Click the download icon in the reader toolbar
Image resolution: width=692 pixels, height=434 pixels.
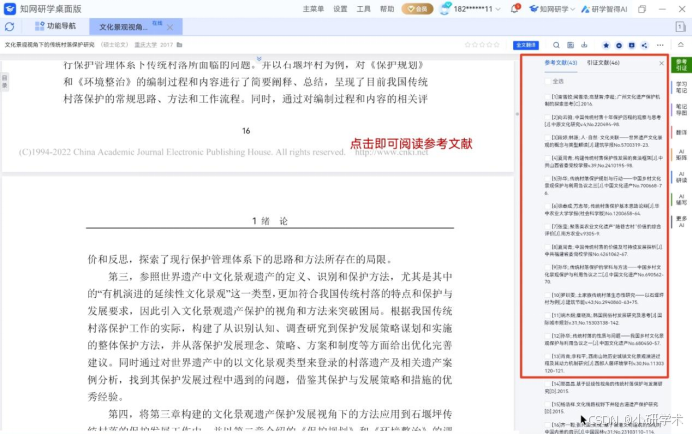click(584, 45)
